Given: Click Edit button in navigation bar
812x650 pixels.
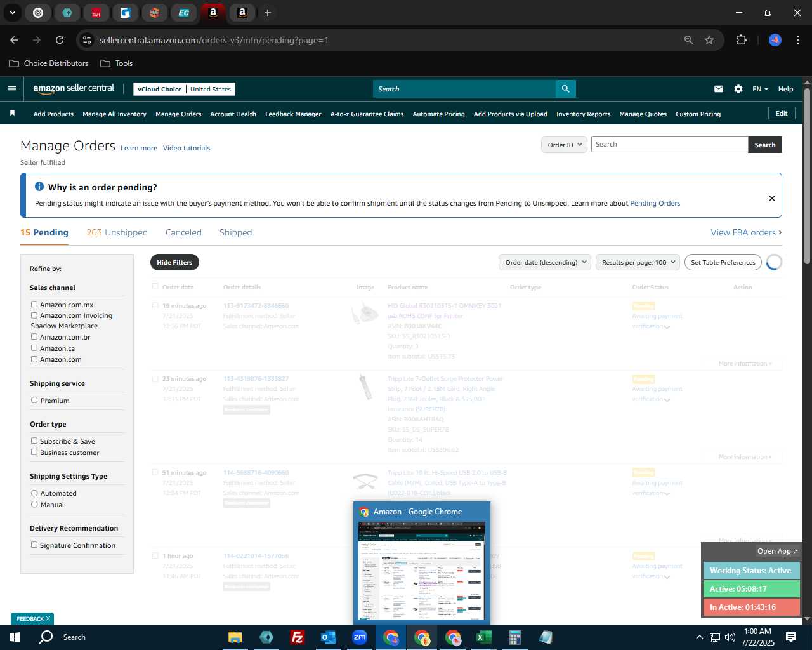Looking at the screenshot, I should pos(782,113).
